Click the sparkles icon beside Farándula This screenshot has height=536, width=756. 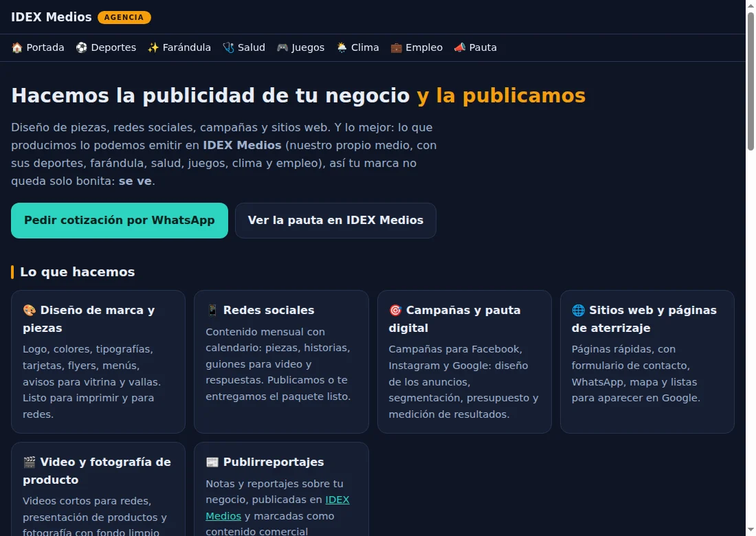click(153, 47)
